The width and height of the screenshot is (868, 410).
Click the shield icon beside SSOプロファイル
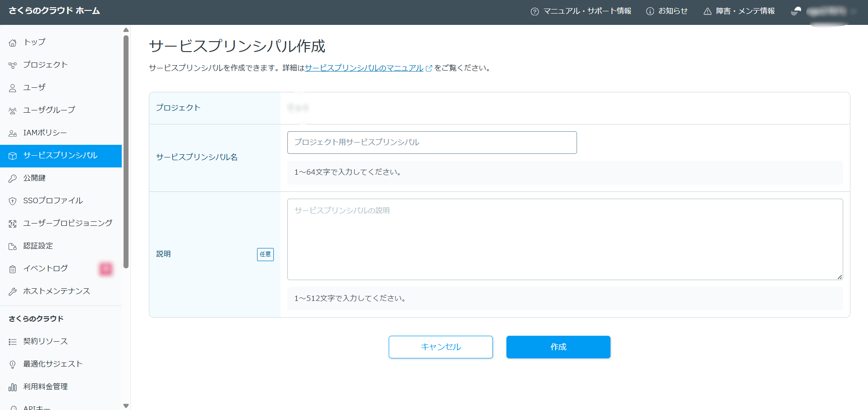tap(13, 201)
